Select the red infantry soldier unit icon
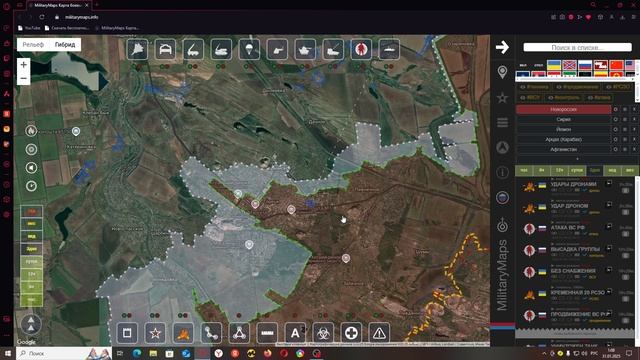Image resolution: width=640 pixels, height=360 pixels. (361, 49)
